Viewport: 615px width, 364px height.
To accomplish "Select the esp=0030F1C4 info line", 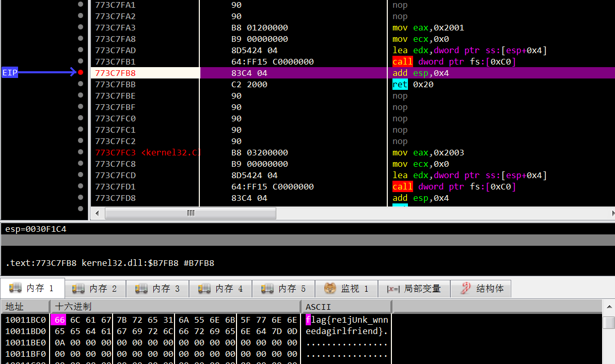I will 36,229.
